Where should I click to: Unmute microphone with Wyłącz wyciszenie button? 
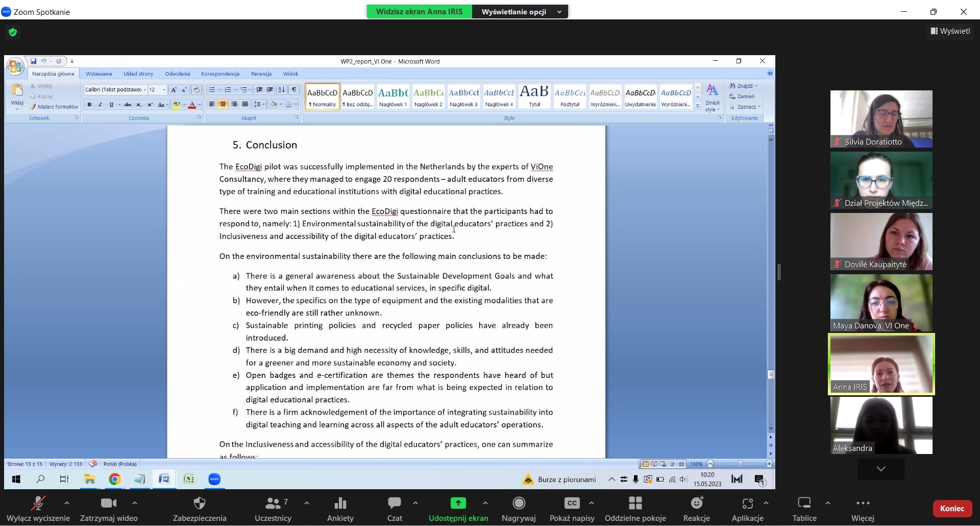pos(38,509)
